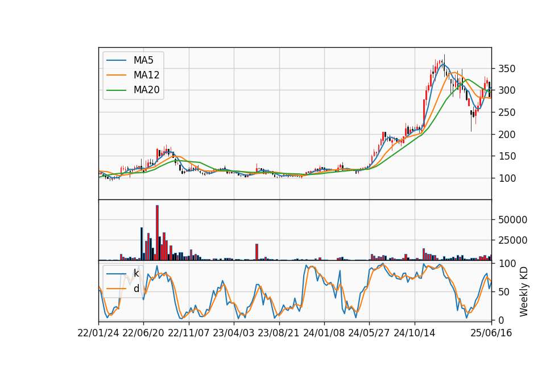Click the tall black volume bar at 22/06/20

click(x=142, y=244)
